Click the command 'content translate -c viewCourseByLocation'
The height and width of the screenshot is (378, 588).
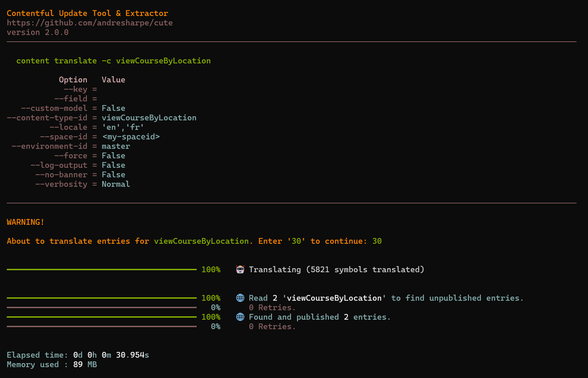pyautogui.click(x=114, y=61)
